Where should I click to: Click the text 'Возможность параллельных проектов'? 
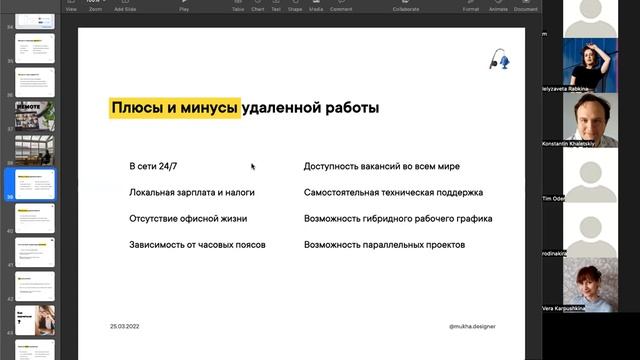(x=384, y=244)
